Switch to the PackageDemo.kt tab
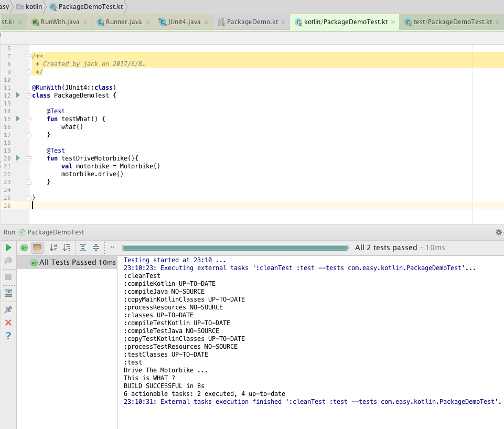Screen dimensions: 504x429 [x=253, y=22]
